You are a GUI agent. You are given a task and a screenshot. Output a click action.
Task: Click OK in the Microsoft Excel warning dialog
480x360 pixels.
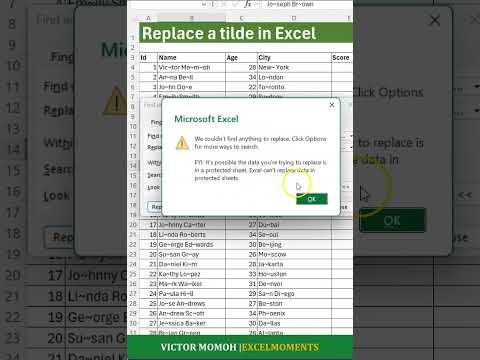click(x=312, y=199)
